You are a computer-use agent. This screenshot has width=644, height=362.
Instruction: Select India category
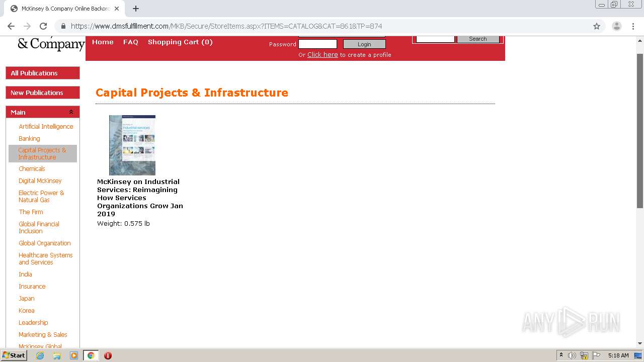[25, 275]
